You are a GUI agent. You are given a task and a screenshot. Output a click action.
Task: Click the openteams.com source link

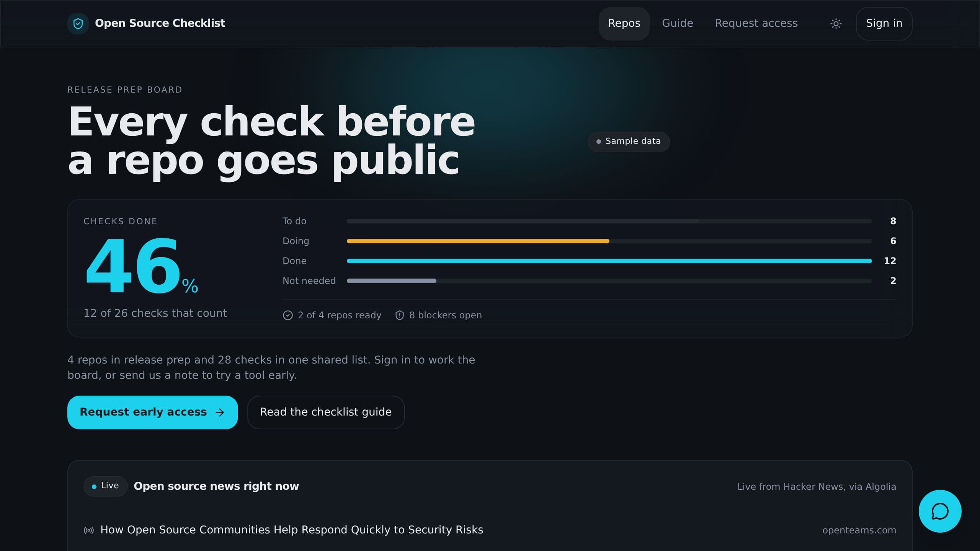tap(859, 530)
